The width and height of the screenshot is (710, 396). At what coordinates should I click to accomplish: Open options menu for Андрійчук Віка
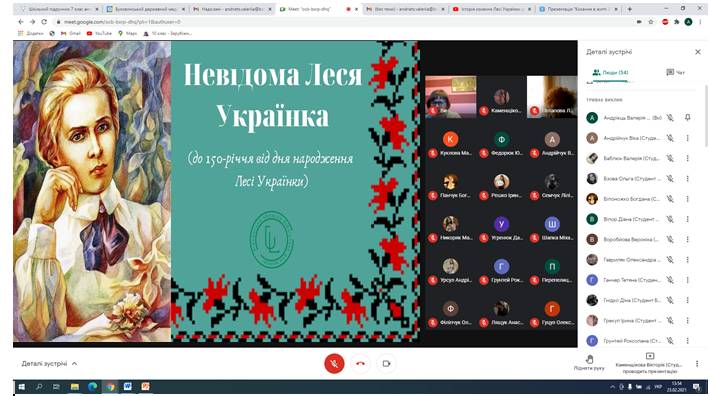687,138
